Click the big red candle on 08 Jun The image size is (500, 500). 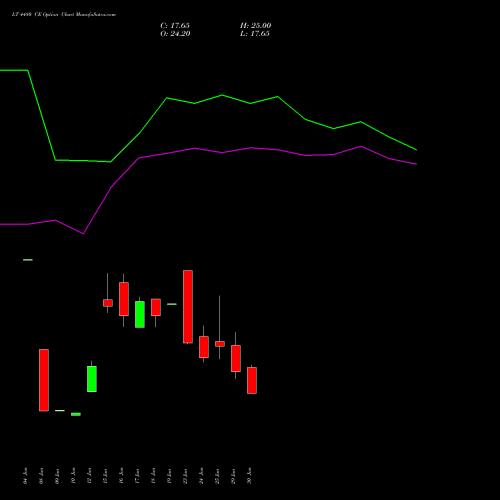coord(44,380)
